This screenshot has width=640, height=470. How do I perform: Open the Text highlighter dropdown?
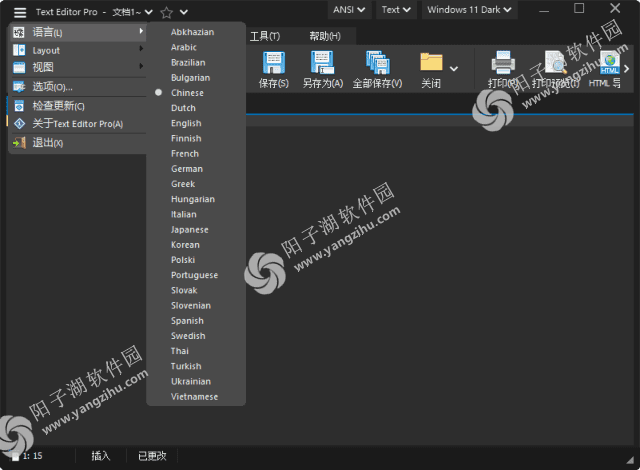click(x=396, y=10)
